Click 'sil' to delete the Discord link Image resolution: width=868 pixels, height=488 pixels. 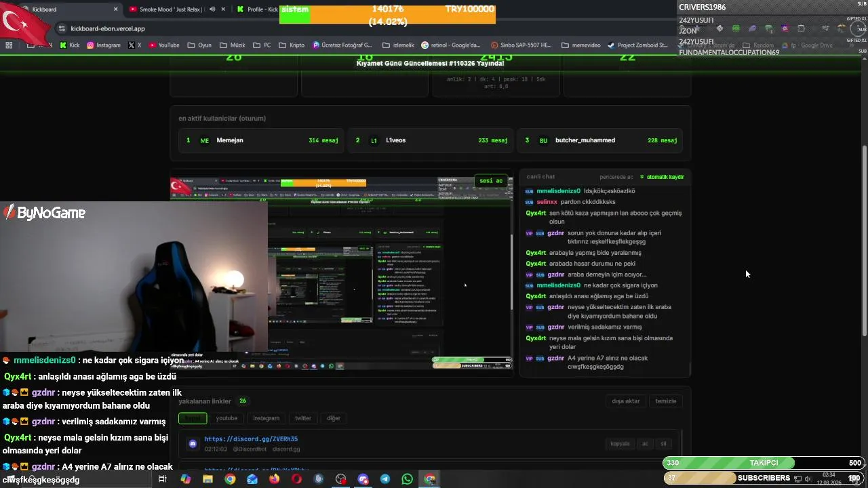click(x=663, y=444)
